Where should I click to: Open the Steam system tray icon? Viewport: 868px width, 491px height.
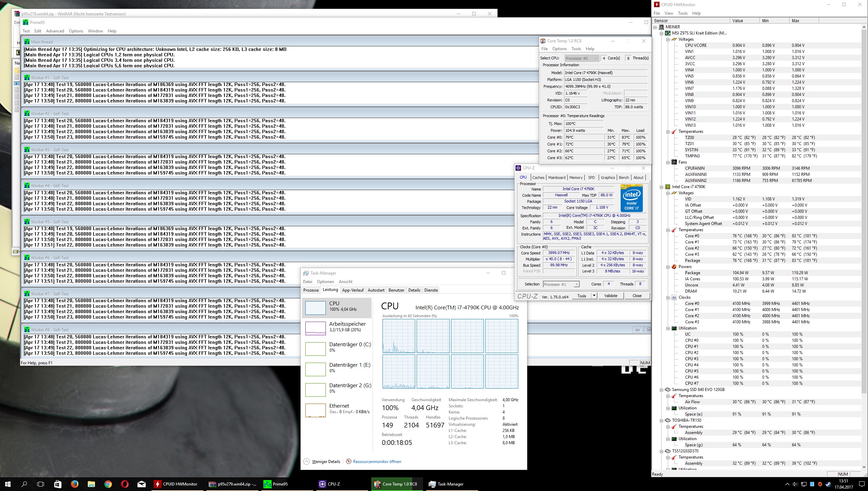(x=828, y=484)
